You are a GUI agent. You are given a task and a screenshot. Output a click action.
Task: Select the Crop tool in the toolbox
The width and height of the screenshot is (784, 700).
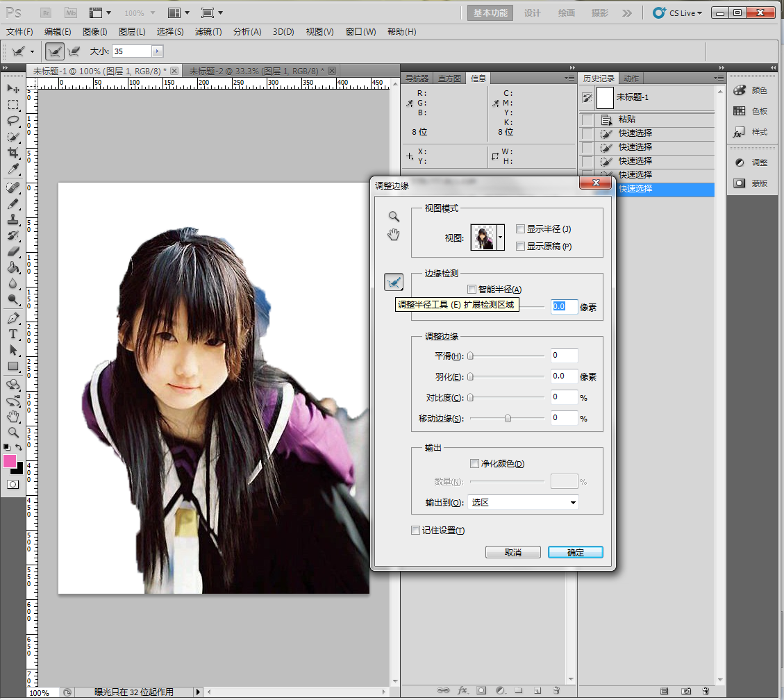(x=13, y=153)
